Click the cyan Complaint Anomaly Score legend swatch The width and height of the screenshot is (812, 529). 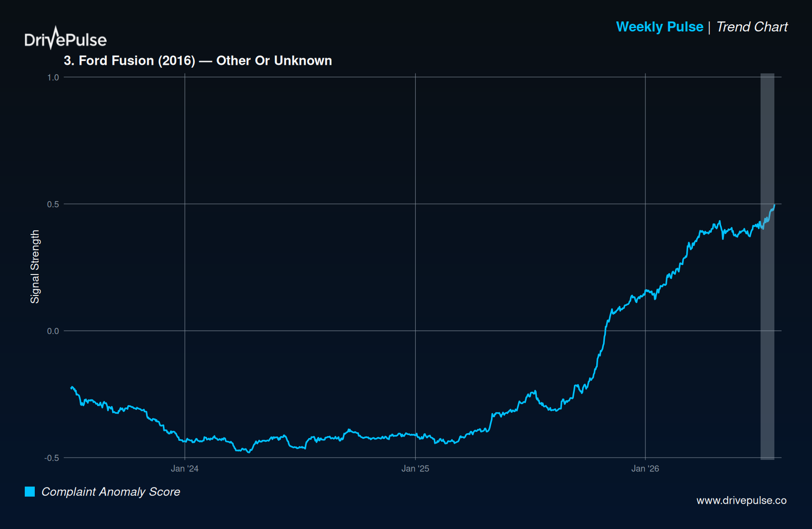(x=30, y=491)
